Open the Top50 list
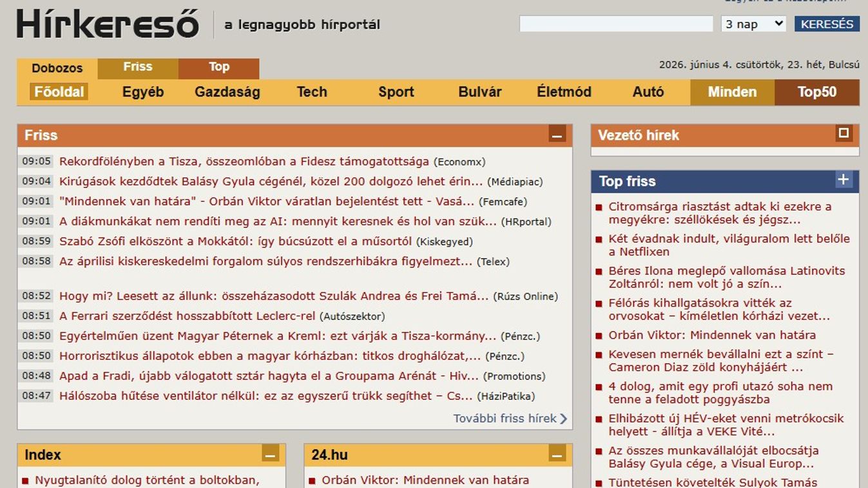This screenshot has height=488, width=868. click(817, 92)
